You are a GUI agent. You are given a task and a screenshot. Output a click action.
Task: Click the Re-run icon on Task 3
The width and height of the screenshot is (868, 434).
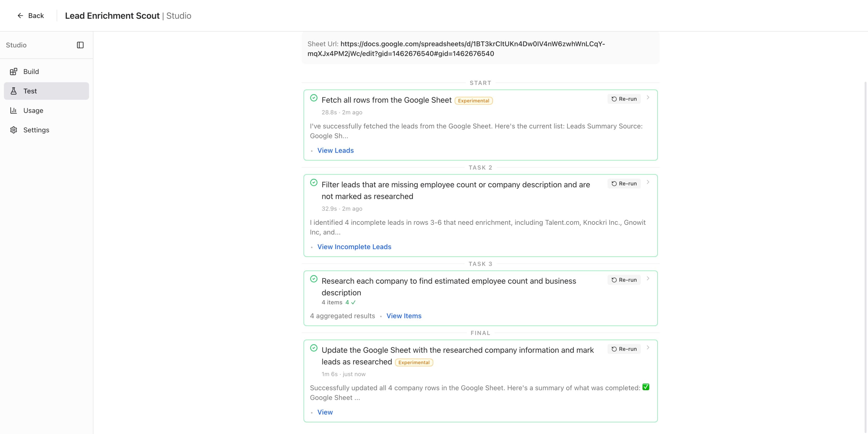613,280
